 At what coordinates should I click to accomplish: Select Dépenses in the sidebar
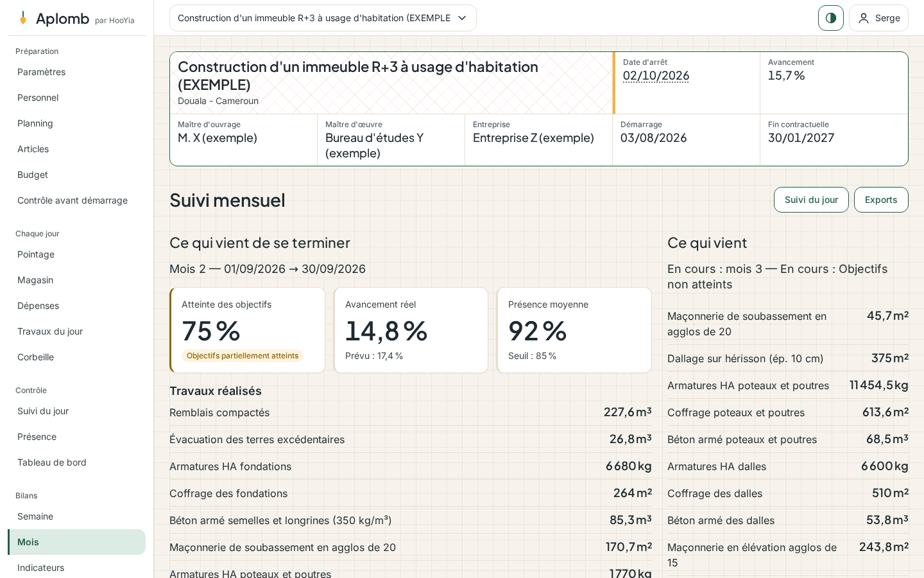click(76, 306)
